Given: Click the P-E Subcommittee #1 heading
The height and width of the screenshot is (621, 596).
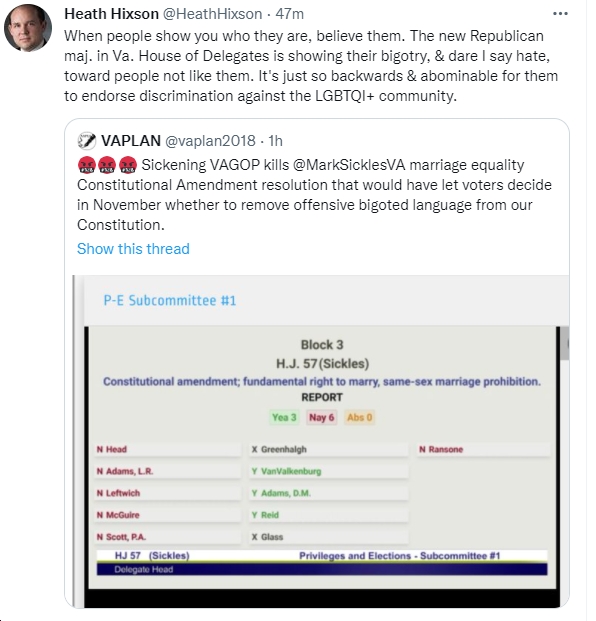Looking at the screenshot, I should (x=169, y=301).
